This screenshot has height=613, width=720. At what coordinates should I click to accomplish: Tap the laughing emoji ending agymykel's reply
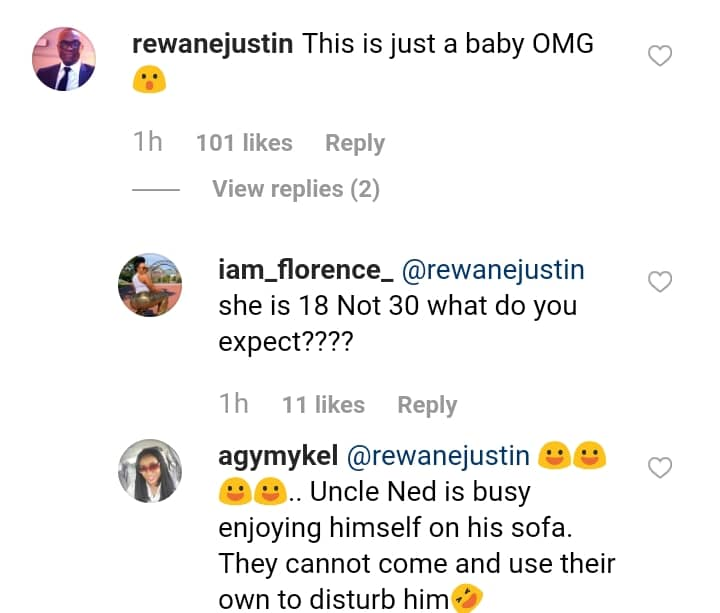coord(466,601)
